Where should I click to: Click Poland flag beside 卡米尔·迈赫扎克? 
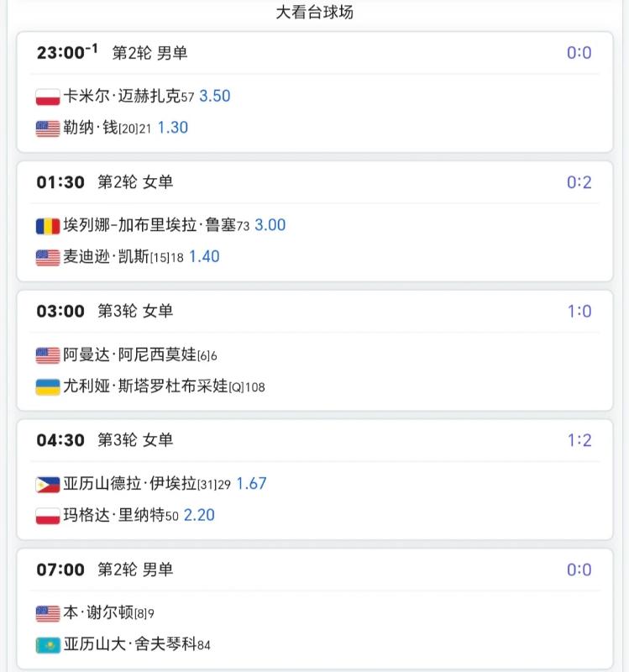tap(48, 97)
